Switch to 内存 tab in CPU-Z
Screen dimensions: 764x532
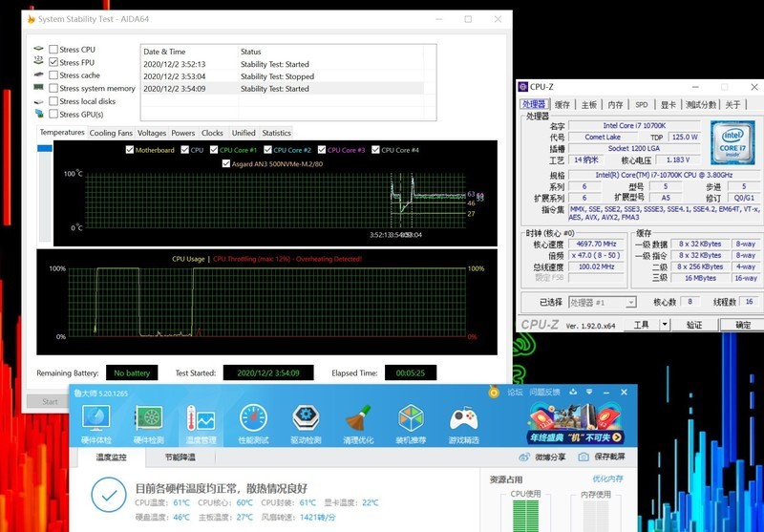(615, 105)
